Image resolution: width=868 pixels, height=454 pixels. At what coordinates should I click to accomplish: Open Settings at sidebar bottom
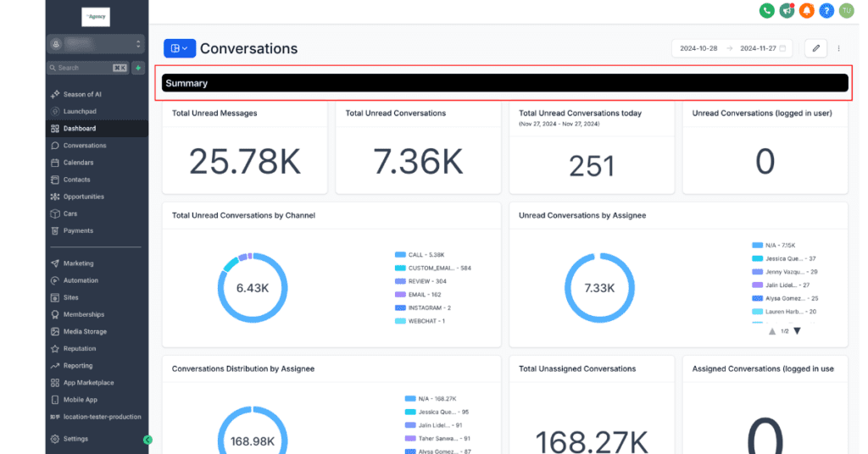75,439
